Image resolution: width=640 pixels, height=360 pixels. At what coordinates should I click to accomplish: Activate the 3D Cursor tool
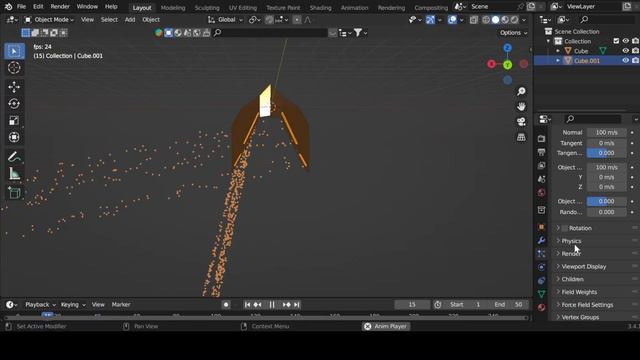14,68
